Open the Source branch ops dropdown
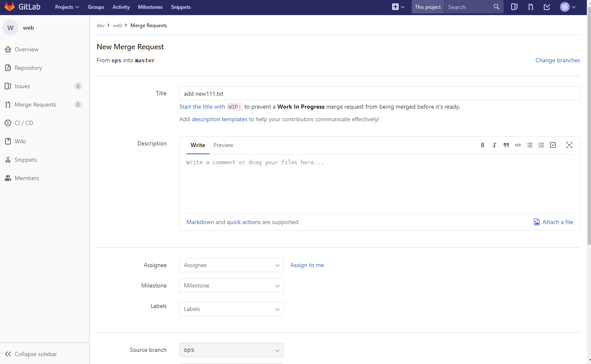This screenshot has width=591, height=364. [x=232, y=350]
